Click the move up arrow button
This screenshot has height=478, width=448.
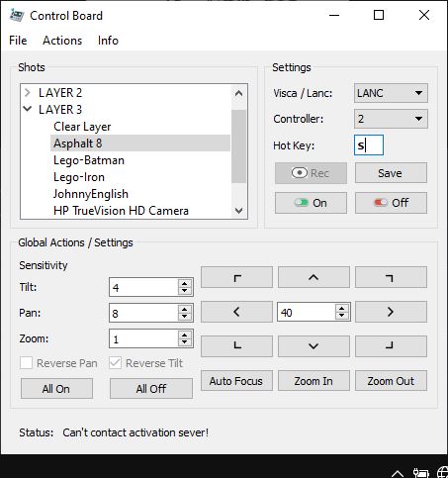[314, 277]
